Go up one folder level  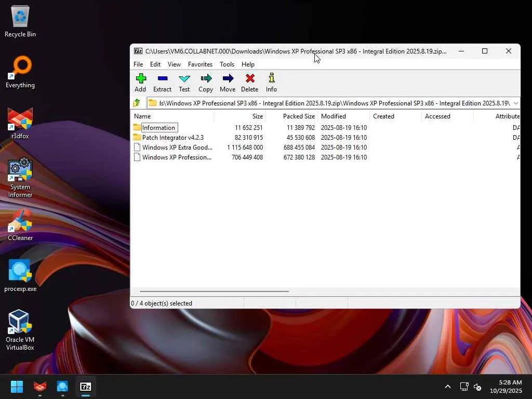point(137,103)
